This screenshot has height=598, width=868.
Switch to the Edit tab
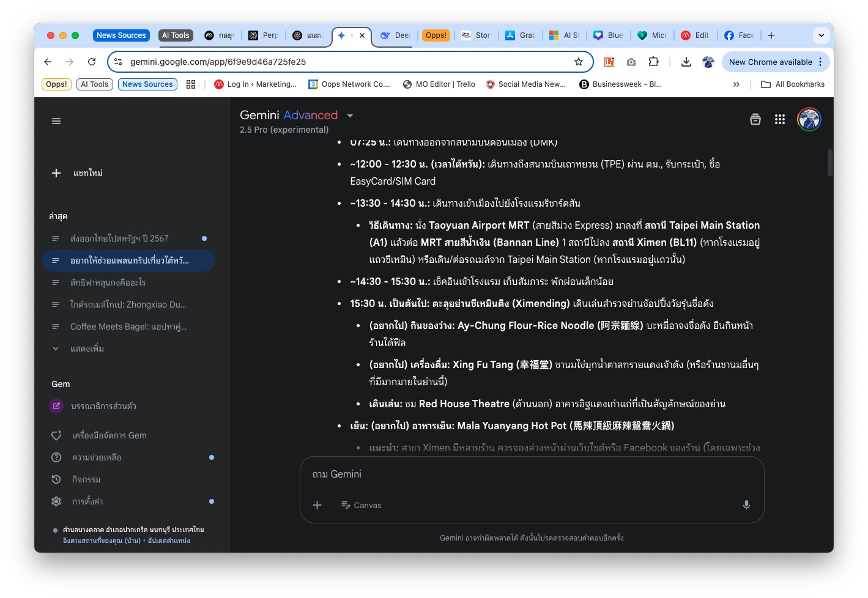[x=696, y=35]
